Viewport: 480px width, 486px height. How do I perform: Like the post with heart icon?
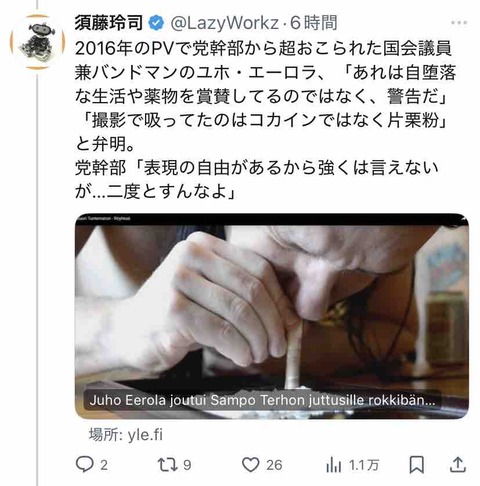coord(250,465)
